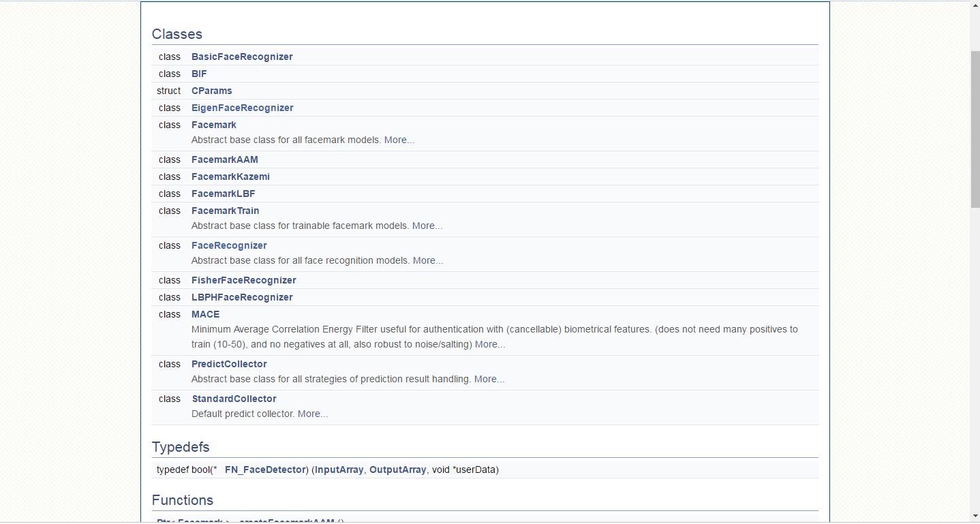Click More... after Facemark description

coord(399,140)
